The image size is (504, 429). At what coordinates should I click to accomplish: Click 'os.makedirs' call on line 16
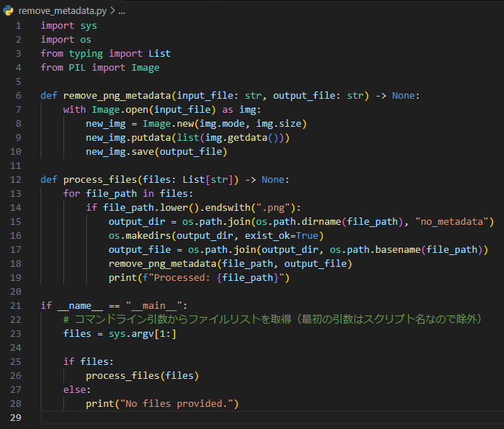point(139,236)
